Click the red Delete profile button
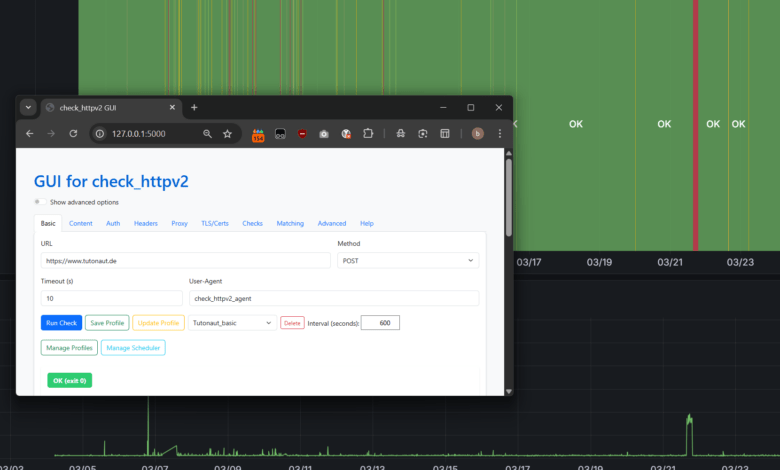The image size is (780, 470). coord(292,323)
